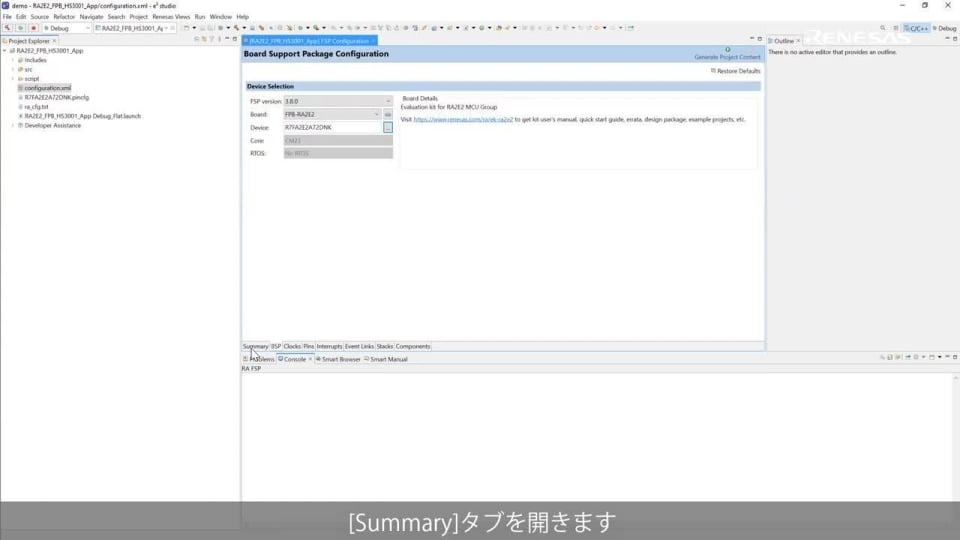
Task: Click the build hammer icon in toolbar
Action: coord(7,28)
